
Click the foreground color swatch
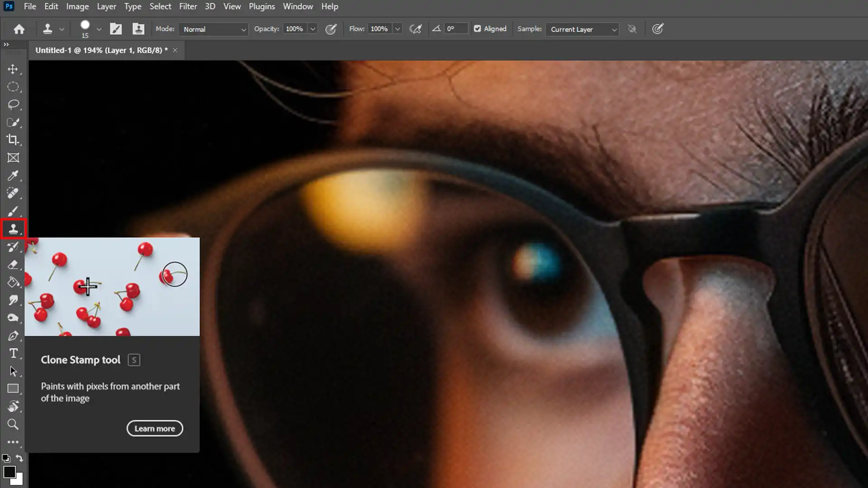[x=9, y=472]
